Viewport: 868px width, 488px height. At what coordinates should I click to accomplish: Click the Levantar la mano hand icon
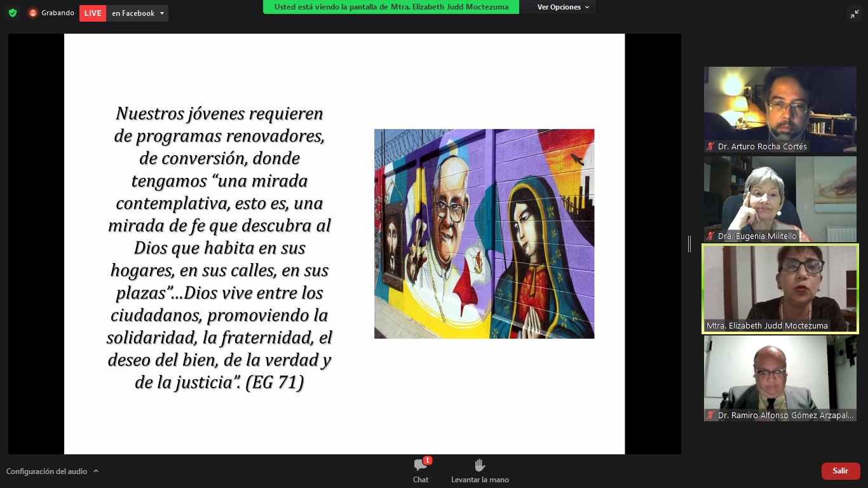click(x=480, y=466)
